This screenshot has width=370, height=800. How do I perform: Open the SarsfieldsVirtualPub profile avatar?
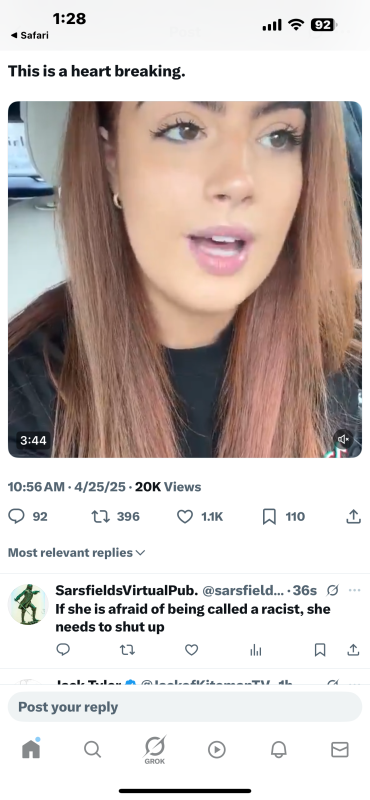[x=28, y=604]
